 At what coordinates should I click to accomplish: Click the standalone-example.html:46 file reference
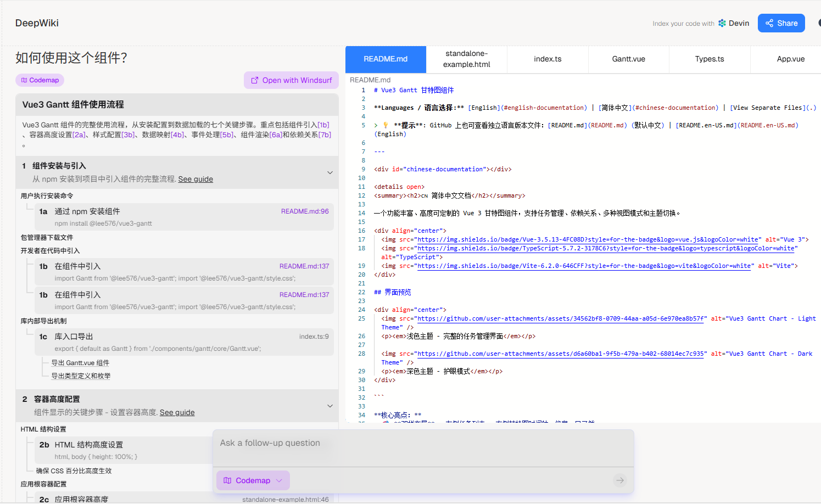point(286,500)
